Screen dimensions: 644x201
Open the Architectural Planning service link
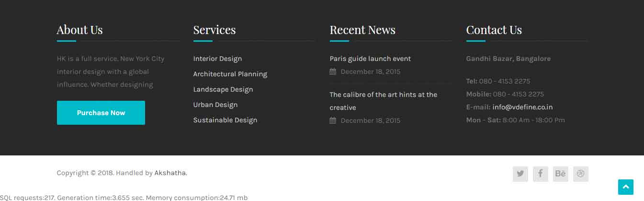230,74
